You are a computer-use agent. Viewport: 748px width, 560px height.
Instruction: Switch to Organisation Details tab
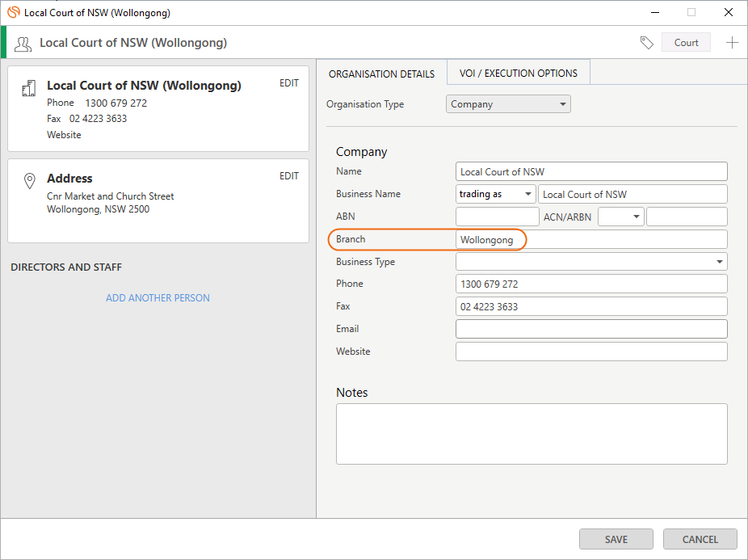pos(381,74)
